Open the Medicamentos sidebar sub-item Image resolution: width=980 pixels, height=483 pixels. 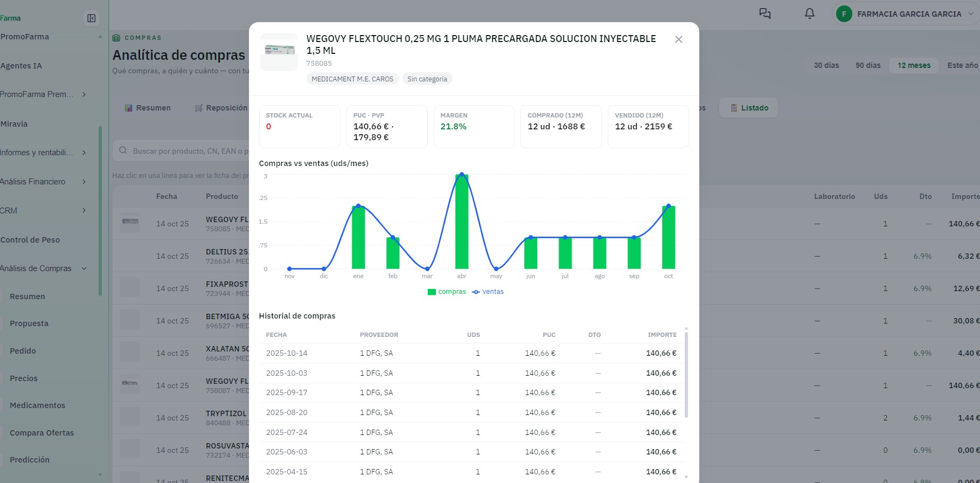pyautogui.click(x=37, y=405)
